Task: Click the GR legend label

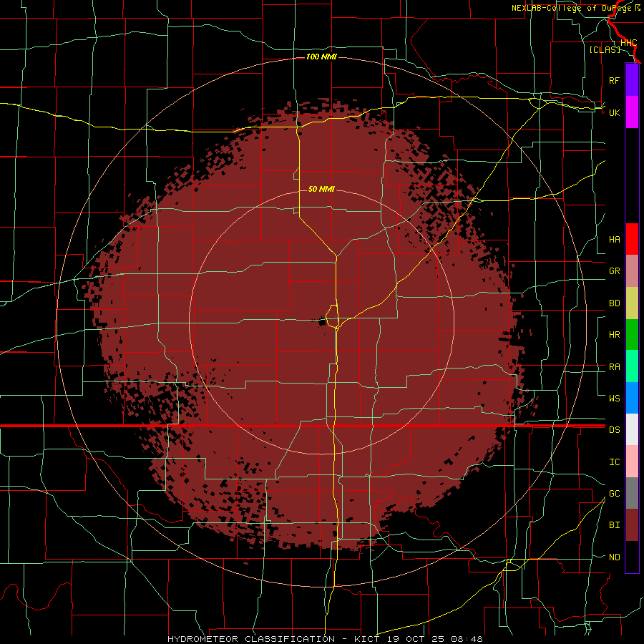Action: [614, 271]
